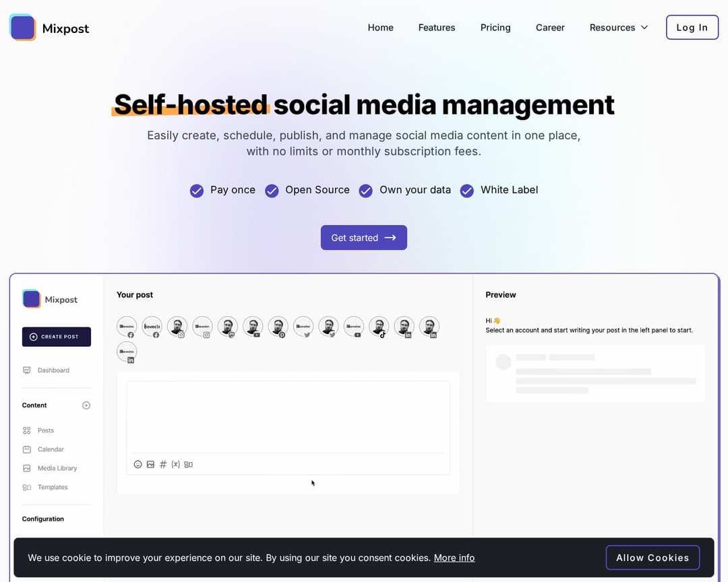Click the Pay once checkmark
This screenshot has height=582, width=728.
point(197,191)
